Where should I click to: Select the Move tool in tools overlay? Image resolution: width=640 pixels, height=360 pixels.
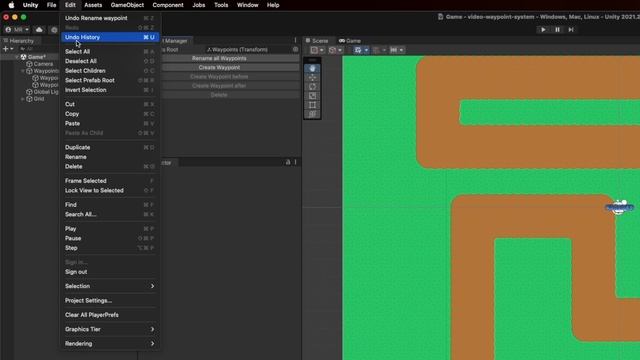pyautogui.click(x=312, y=78)
